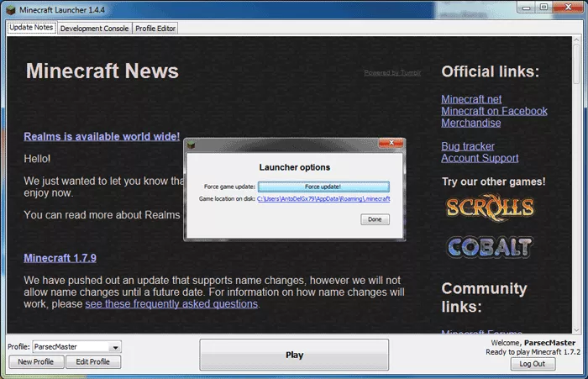Close the Launcher options dialog
Image resolution: width=588 pixels, height=379 pixels.
pyautogui.click(x=391, y=143)
